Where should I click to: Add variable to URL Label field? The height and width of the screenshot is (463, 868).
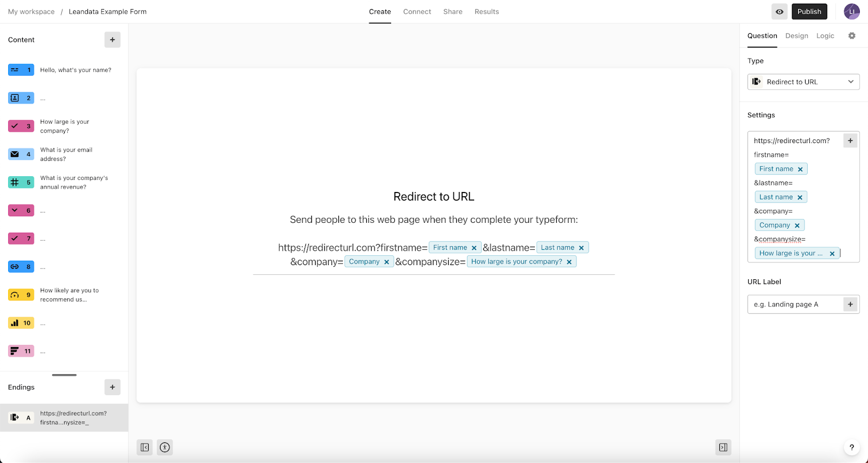(x=850, y=304)
